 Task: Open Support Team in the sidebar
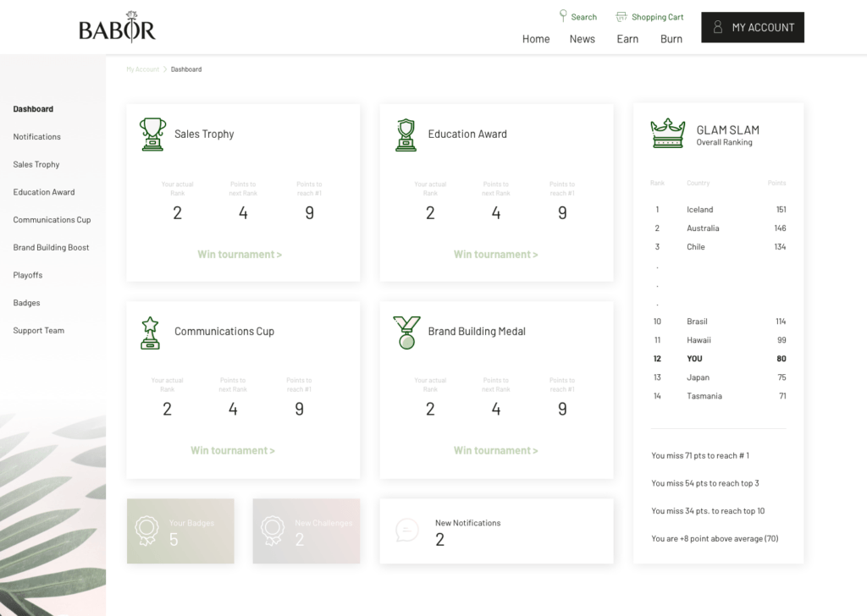coord(39,330)
